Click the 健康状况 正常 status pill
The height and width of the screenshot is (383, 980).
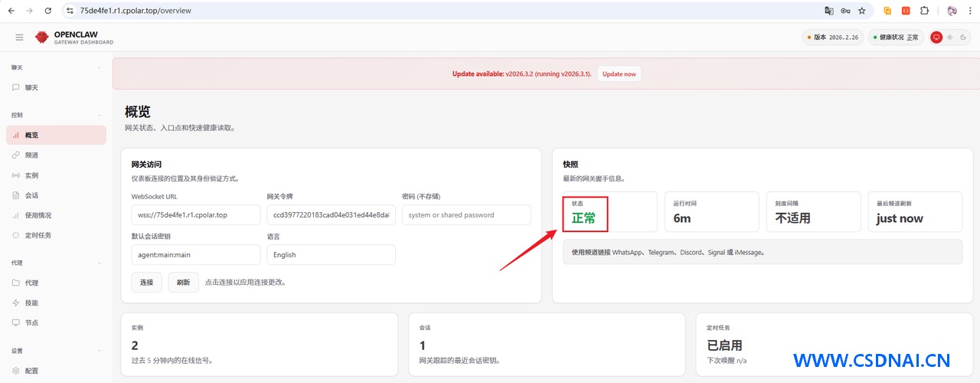[896, 37]
